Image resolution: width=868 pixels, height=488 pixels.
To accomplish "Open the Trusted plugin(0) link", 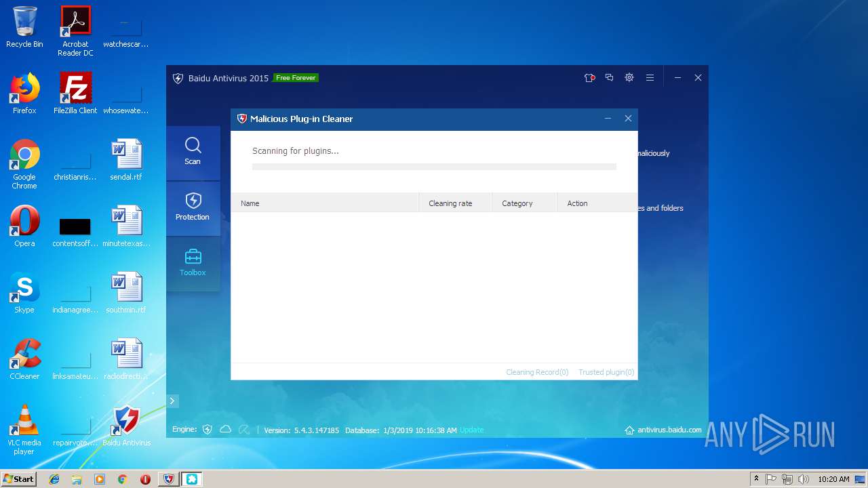I will point(606,372).
